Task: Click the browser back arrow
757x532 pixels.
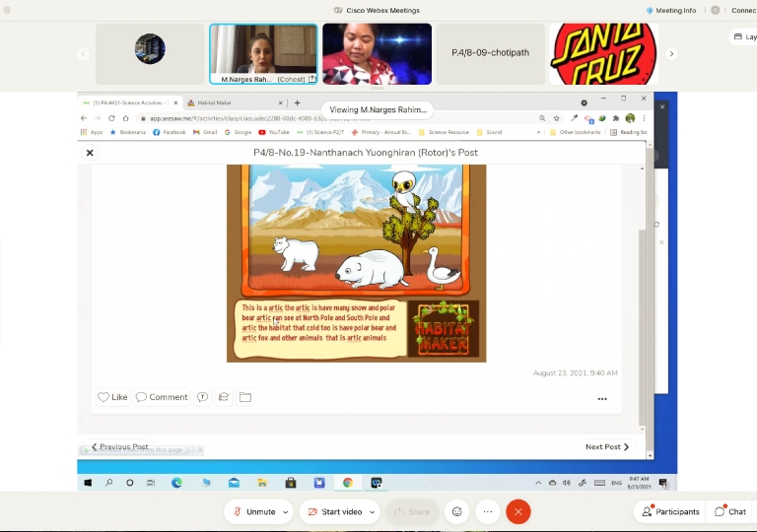Action: tap(84, 118)
